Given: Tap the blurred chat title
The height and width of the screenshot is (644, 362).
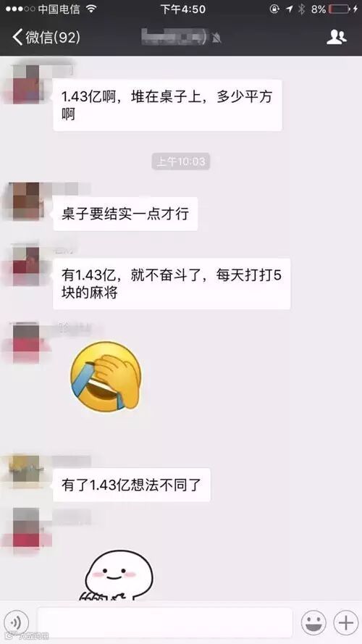Looking at the screenshot, I should 176,38.
